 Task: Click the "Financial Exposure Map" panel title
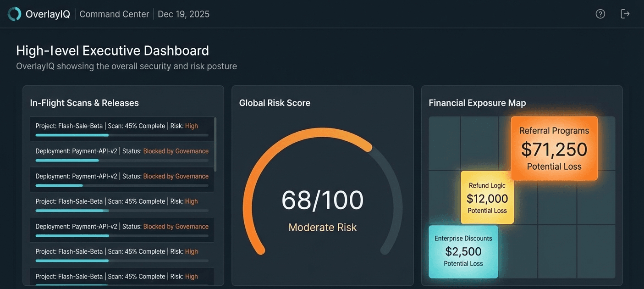477,103
